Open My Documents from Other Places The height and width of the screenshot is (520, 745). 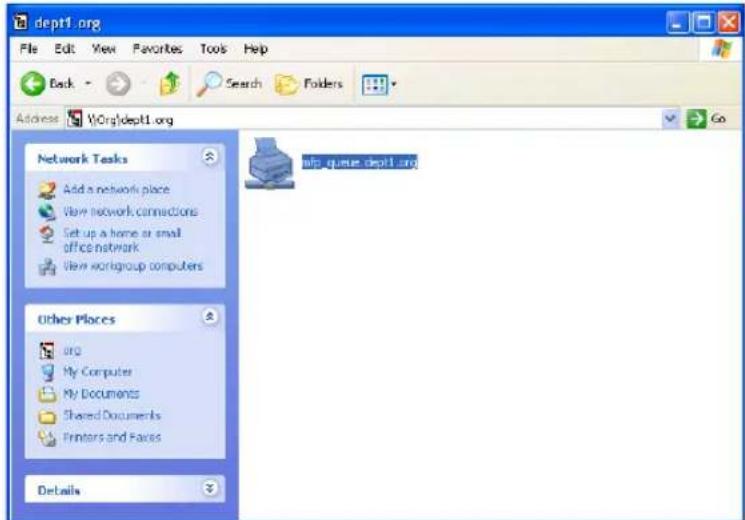(101, 394)
